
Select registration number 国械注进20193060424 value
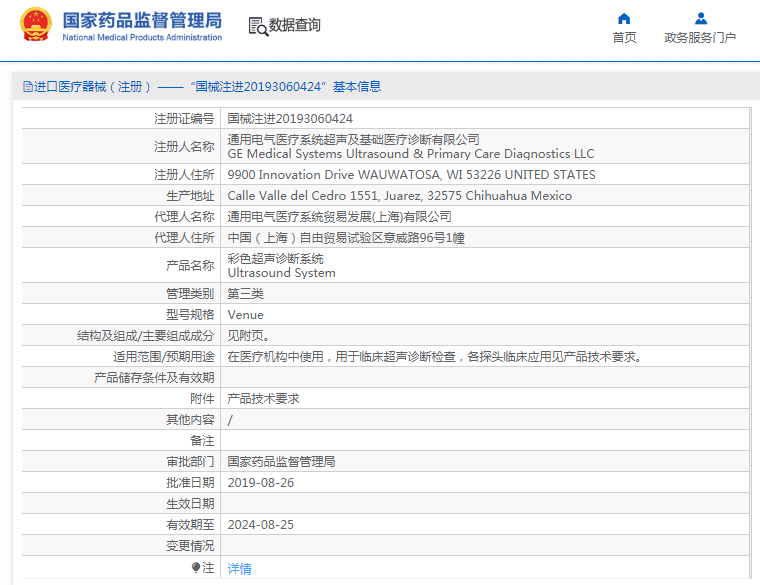tap(290, 119)
